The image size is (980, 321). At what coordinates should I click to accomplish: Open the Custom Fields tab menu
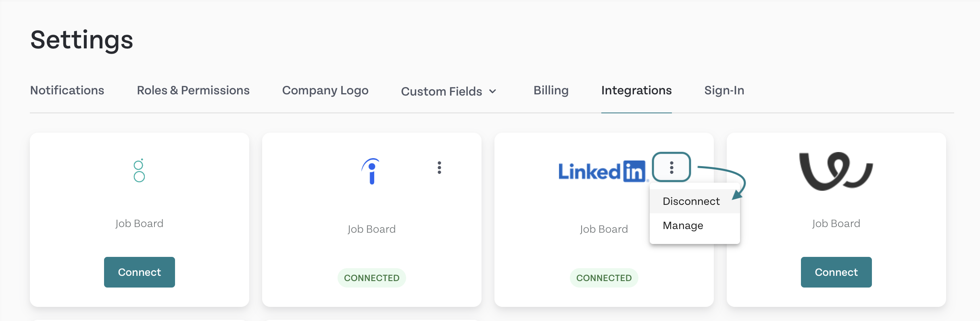coord(449,92)
